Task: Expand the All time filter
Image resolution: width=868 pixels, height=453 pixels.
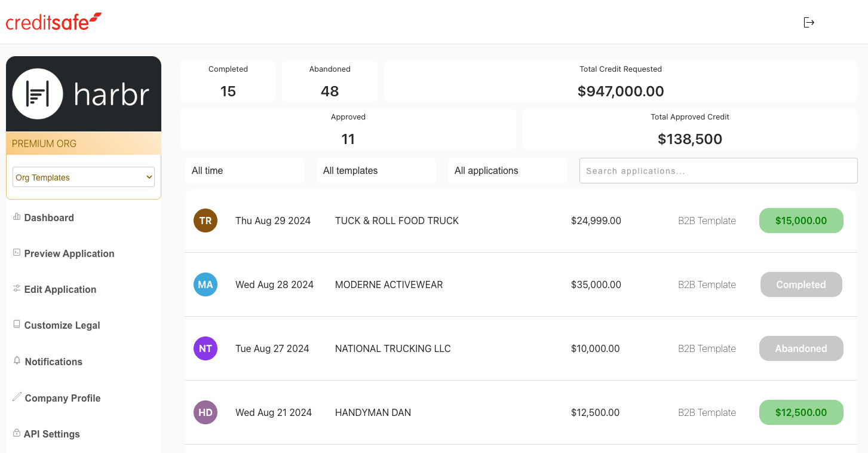Action: (x=244, y=171)
